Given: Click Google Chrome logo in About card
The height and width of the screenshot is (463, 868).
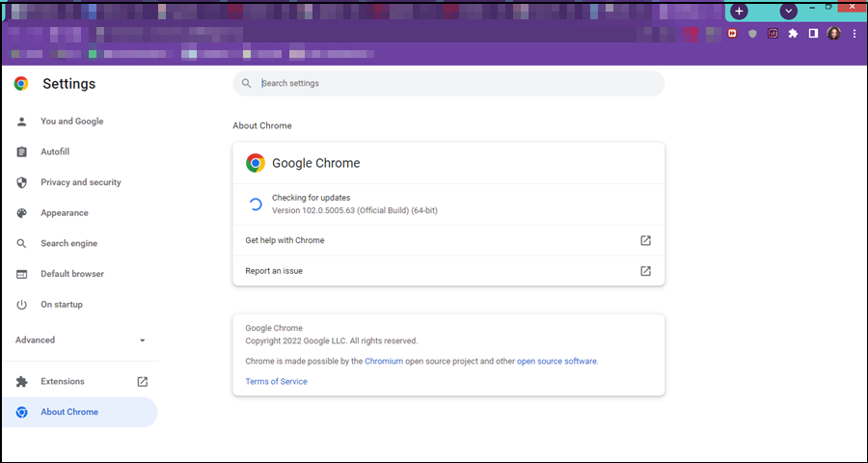Looking at the screenshot, I should (256, 163).
